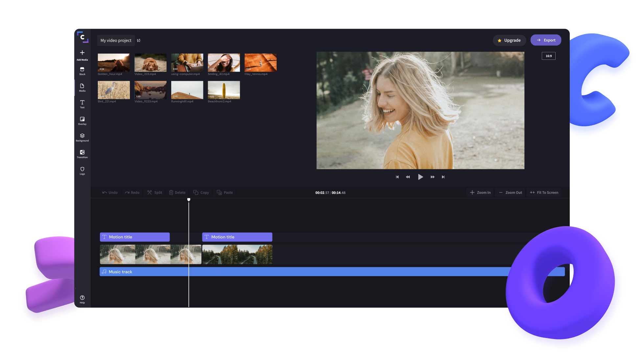
Task: Click Zoom In on timeline
Action: pos(481,192)
